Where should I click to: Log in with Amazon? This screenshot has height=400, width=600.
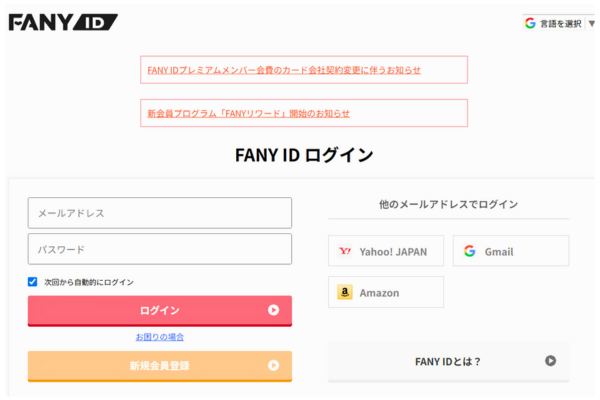(386, 292)
